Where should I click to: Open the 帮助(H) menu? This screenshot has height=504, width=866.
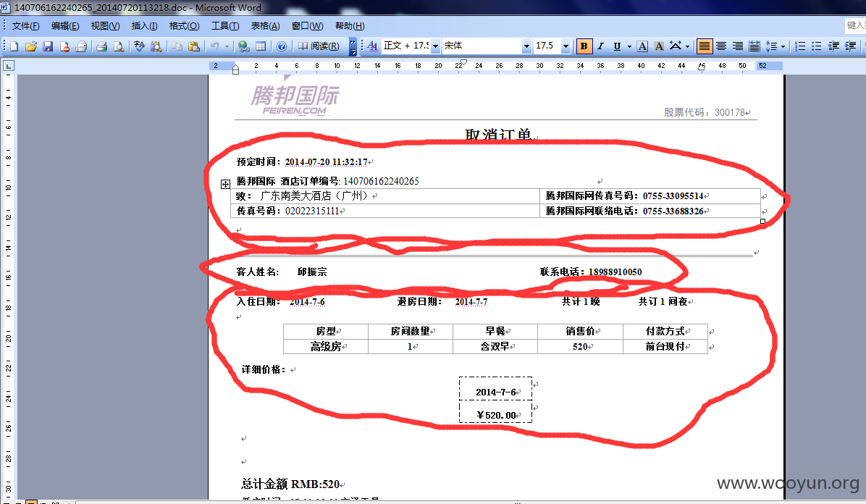[350, 26]
